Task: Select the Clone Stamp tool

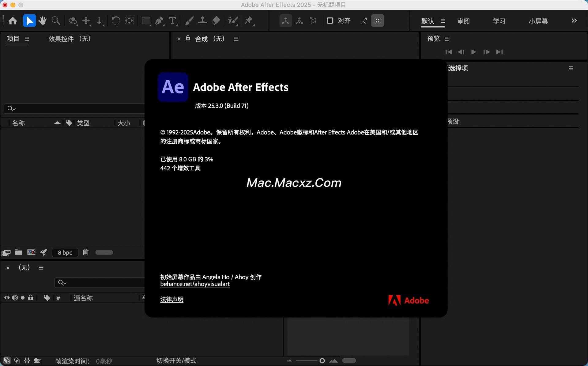Action: tap(202, 21)
